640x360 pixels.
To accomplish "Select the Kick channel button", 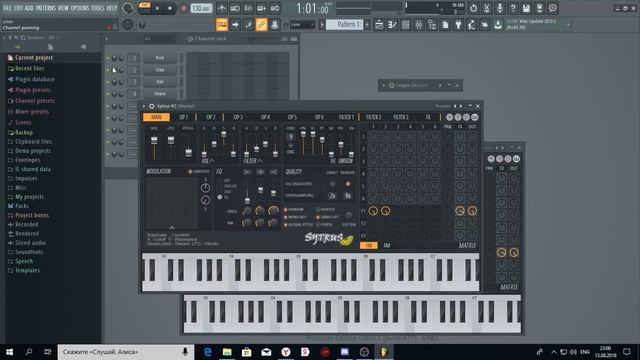I will [x=160, y=58].
